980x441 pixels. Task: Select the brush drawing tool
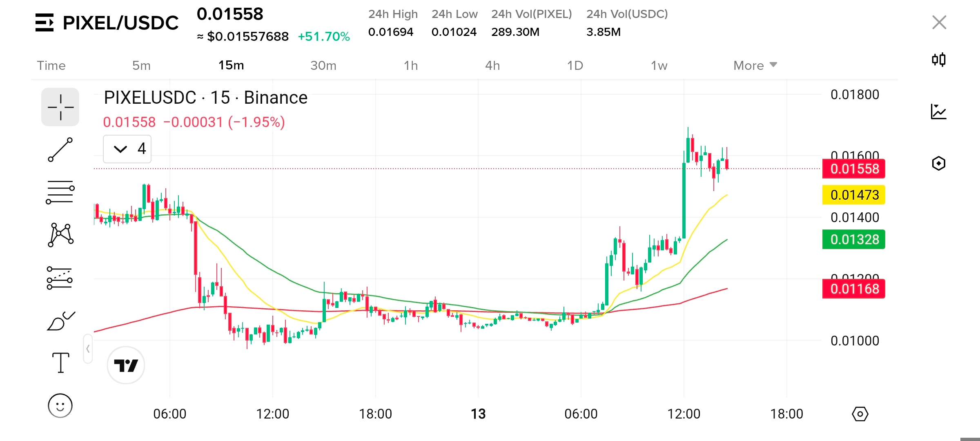tap(60, 321)
